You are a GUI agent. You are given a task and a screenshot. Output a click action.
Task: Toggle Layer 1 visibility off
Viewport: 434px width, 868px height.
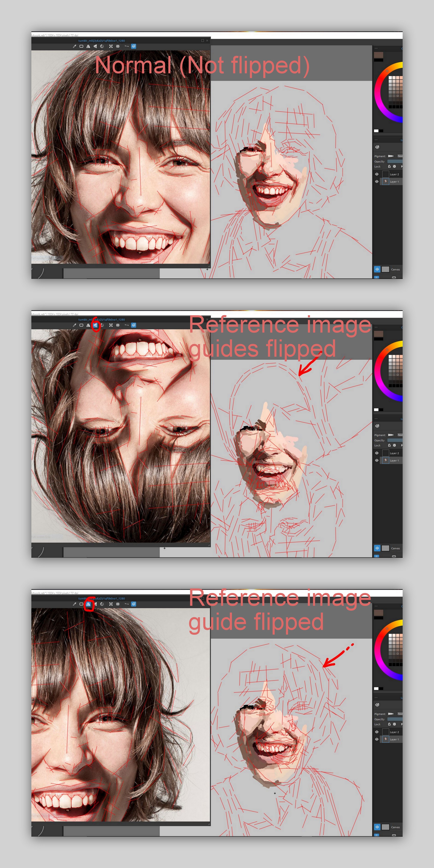[377, 181]
